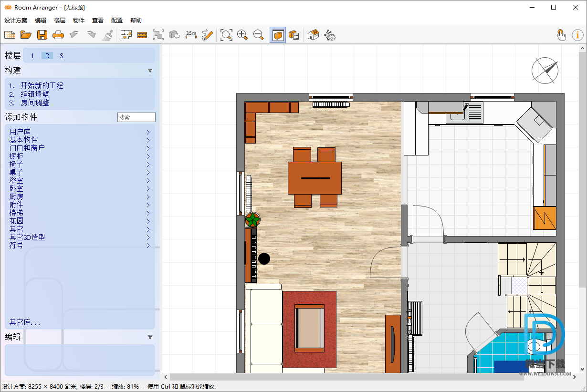Click the object resize handles icon

(158, 35)
